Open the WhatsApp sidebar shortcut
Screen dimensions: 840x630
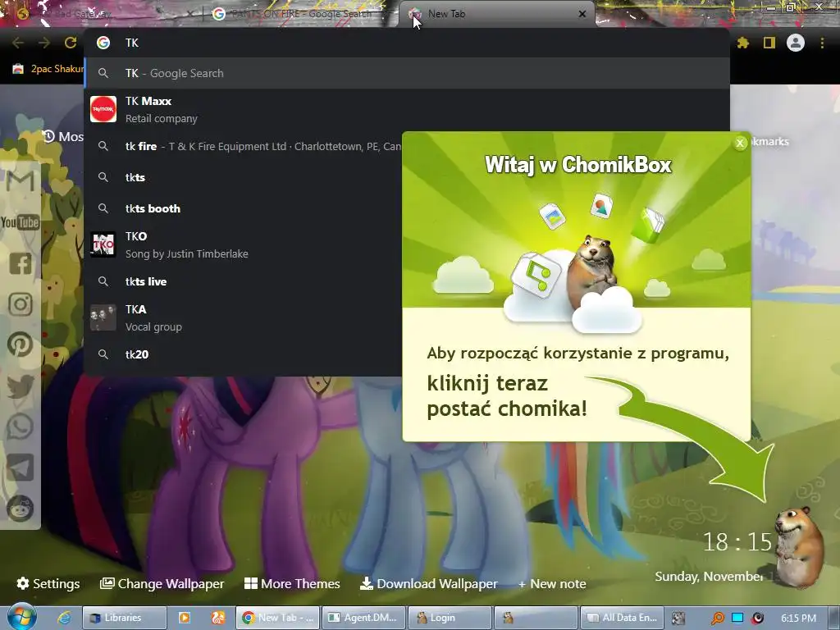tap(21, 427)
